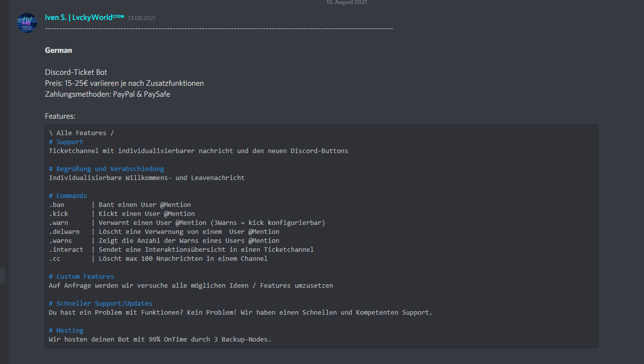
Task: Click the .kick command row
Action: tap(122, 214)
